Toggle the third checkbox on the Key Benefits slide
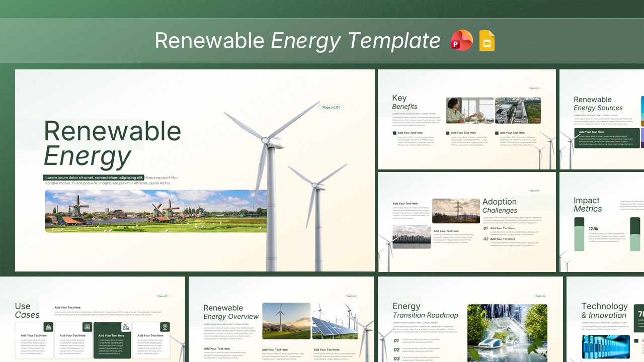The image size is (644, 362). 497,133
